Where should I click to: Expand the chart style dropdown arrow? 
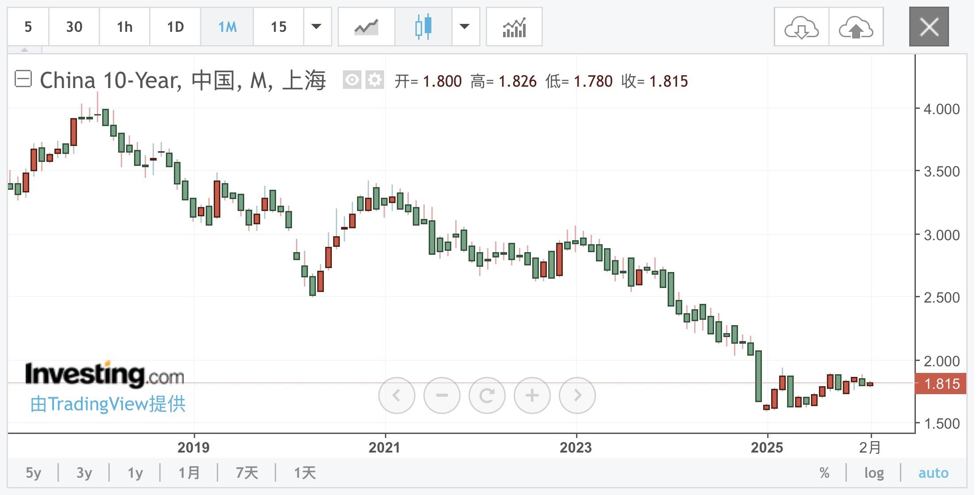click(x=465, y=27)
